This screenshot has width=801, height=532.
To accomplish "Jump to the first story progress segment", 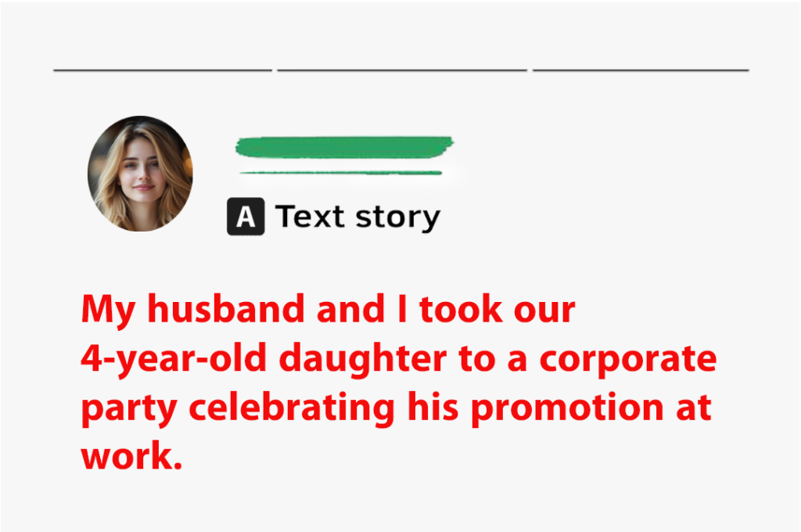I will click(163, 70).
